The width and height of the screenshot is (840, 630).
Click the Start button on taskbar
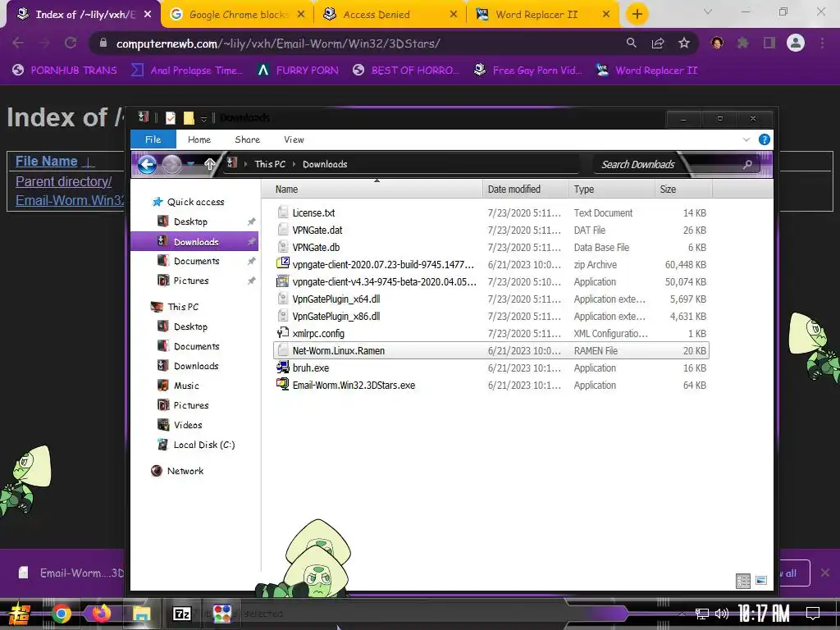pos(20,614)
